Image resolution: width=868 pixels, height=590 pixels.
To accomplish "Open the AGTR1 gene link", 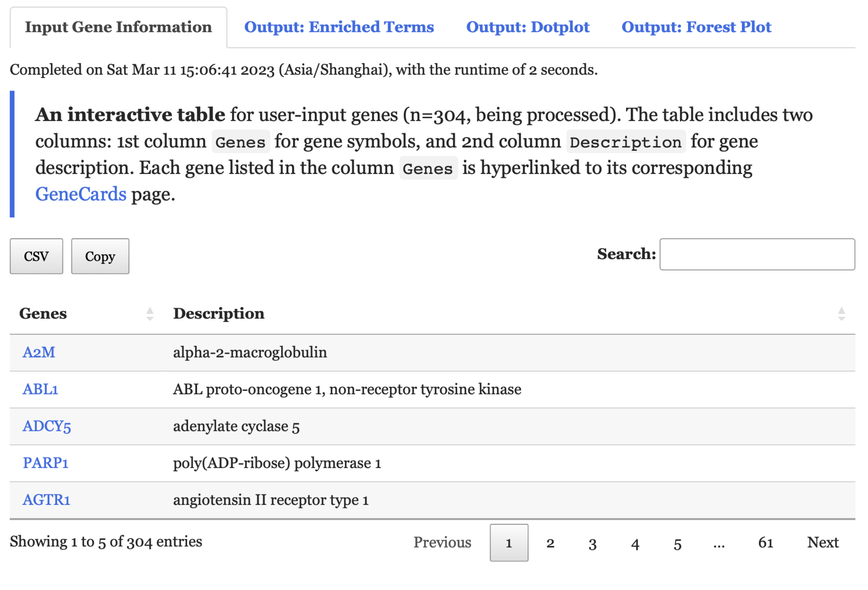I will [x=46, y=500].
